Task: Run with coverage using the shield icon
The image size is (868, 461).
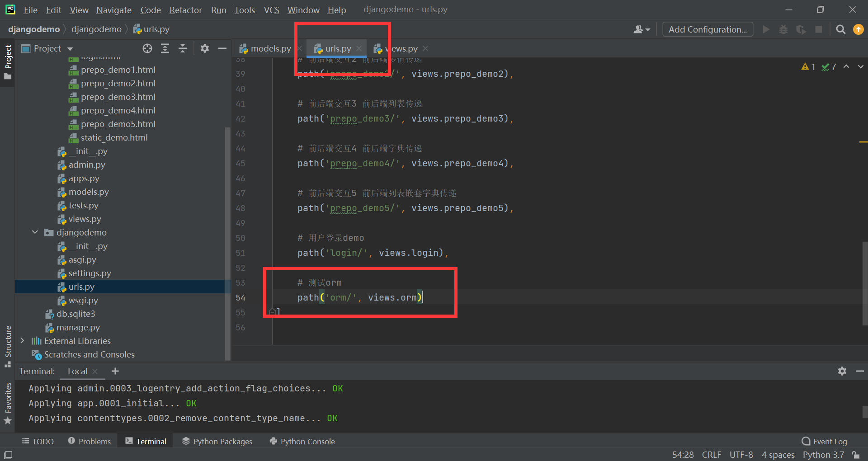Action: (x=801, y=29)
